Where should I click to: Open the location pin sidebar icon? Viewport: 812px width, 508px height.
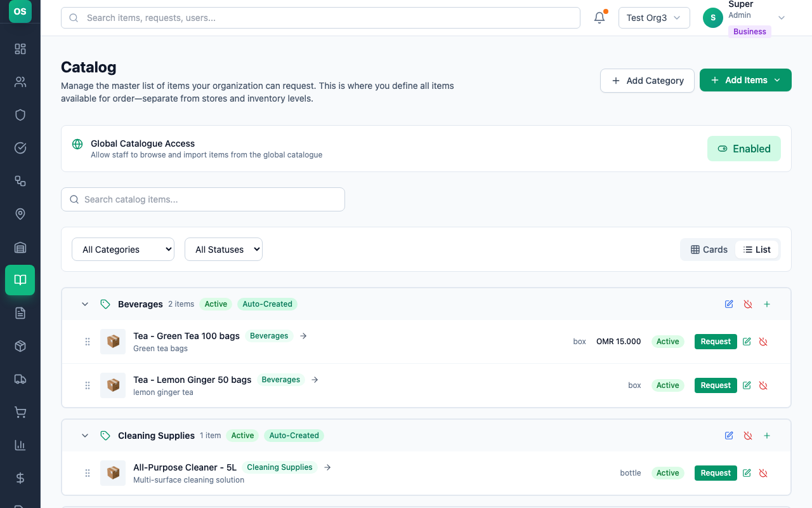pyautogui.click(x=20, y=214)
